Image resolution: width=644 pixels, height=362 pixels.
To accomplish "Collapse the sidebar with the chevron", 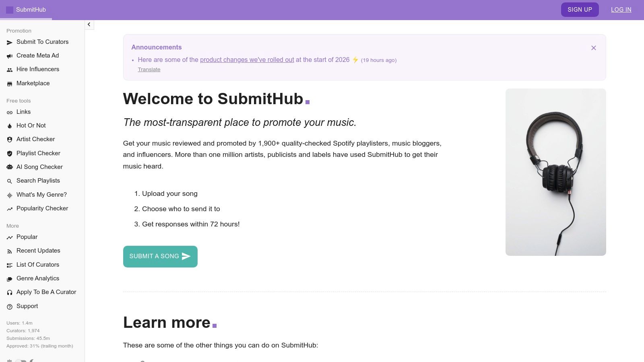I will pos(89,25).
